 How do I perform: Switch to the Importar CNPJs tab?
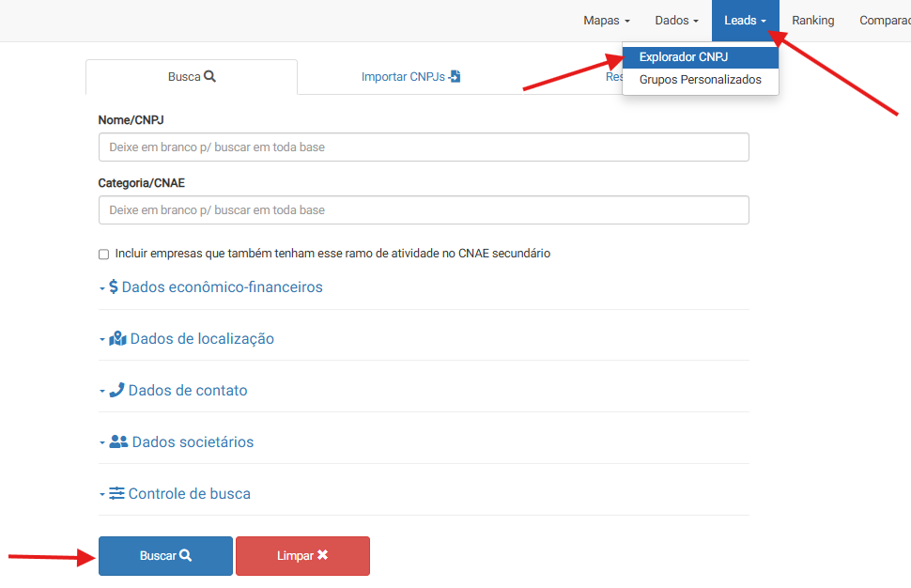[410, 77]
